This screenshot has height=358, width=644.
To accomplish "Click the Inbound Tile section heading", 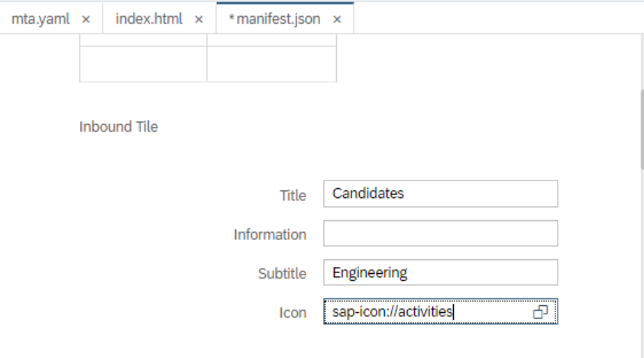I will (x=118, y=127).
